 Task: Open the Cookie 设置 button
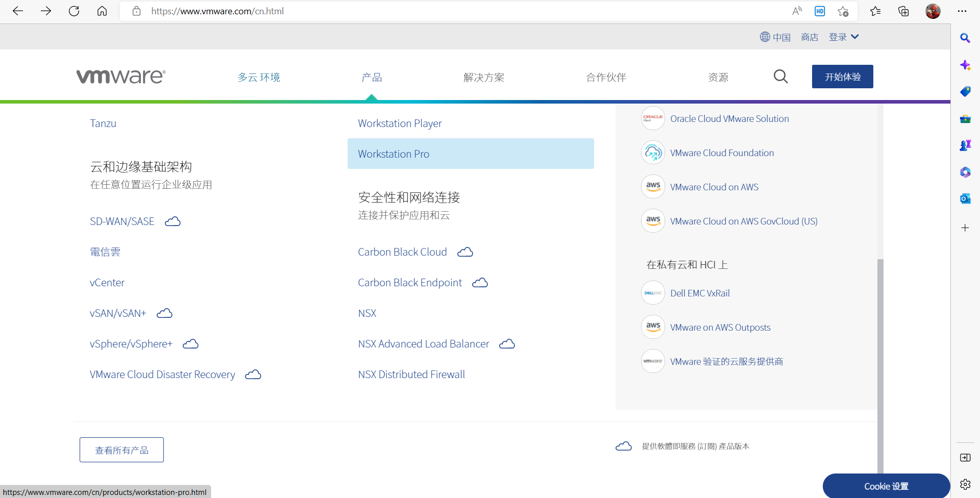click(x=886, y=486)
